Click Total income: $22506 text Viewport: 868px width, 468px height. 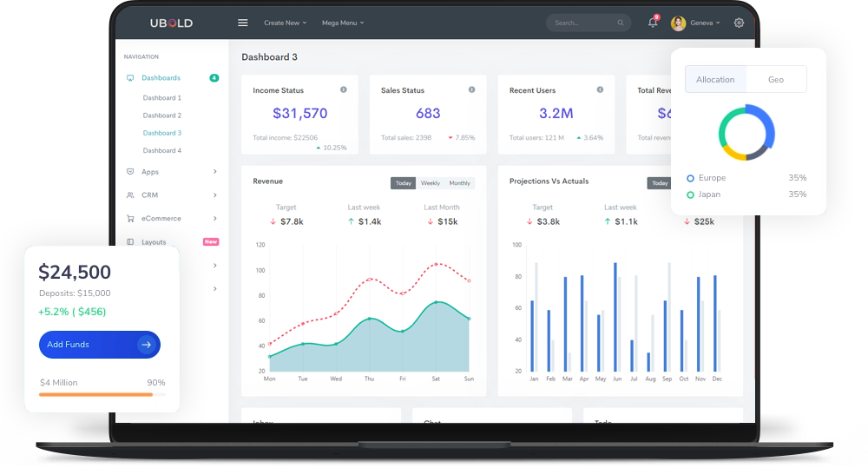[285, 138]
